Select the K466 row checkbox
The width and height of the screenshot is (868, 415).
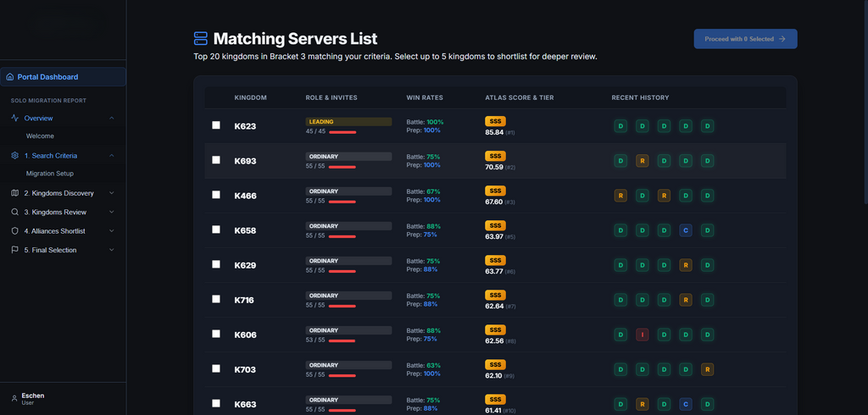[x=216, y=195]
